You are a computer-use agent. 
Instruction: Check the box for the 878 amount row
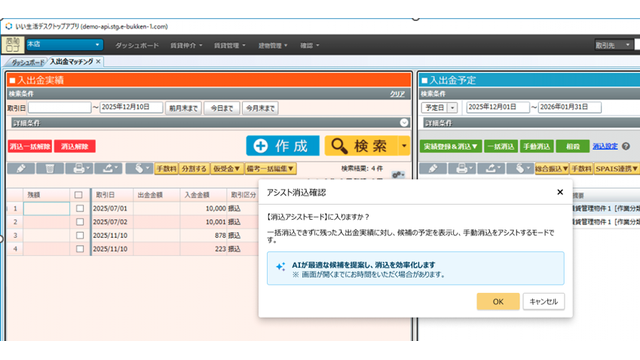80,236
